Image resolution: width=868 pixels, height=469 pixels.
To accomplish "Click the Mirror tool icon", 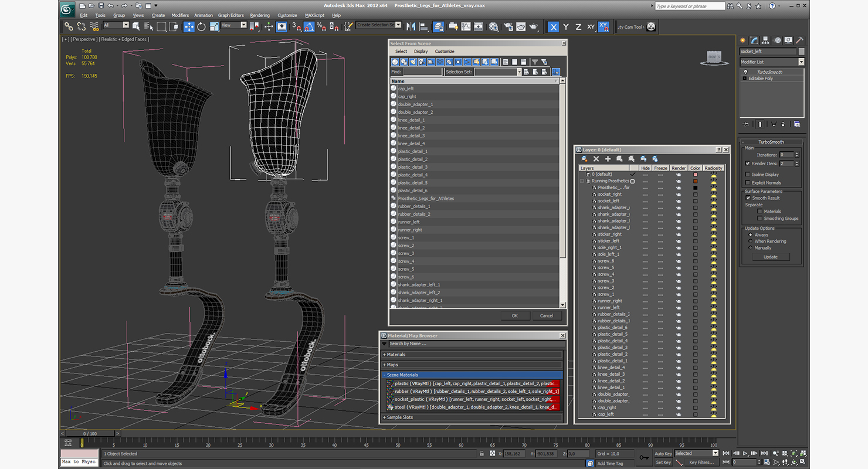I will coord(411,27).
